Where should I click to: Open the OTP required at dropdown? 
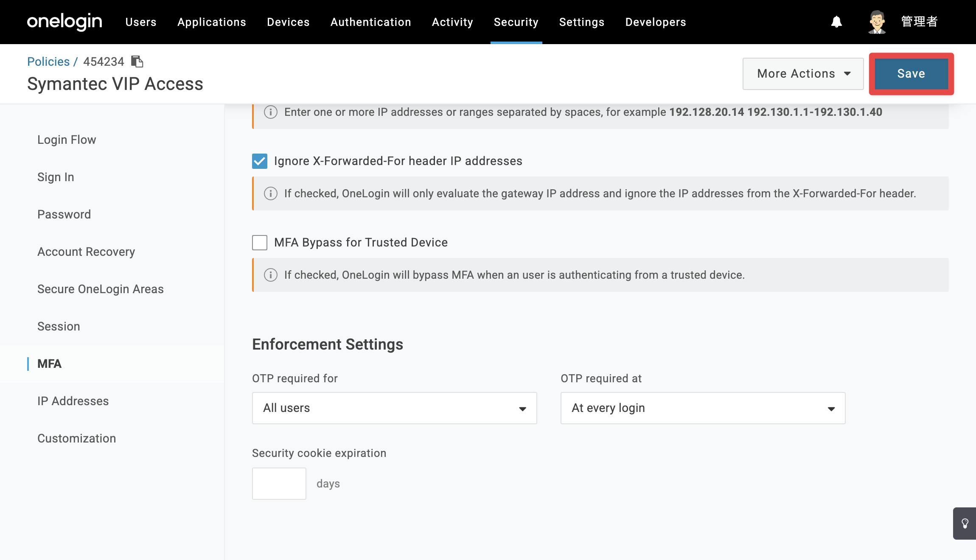pos(703,408)
